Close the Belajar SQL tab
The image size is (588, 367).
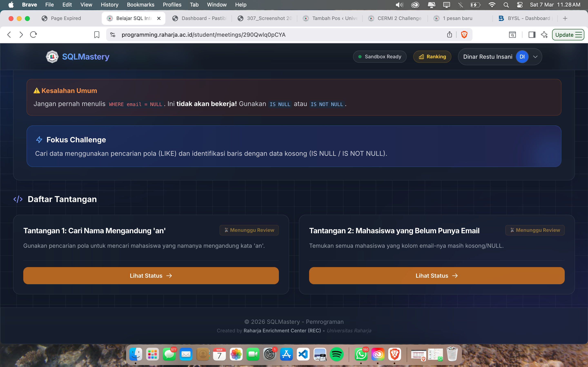(x=159, y=18)
